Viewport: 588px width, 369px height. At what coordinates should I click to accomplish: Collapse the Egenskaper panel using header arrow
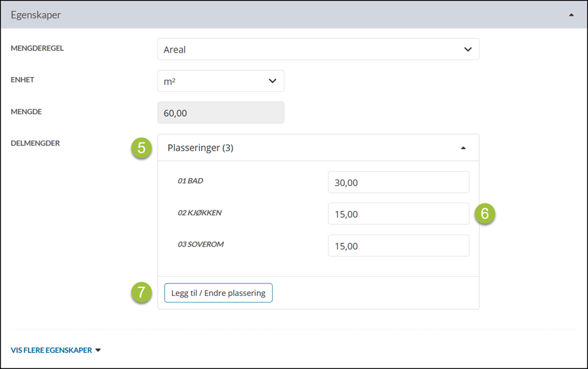coord(571,15)
